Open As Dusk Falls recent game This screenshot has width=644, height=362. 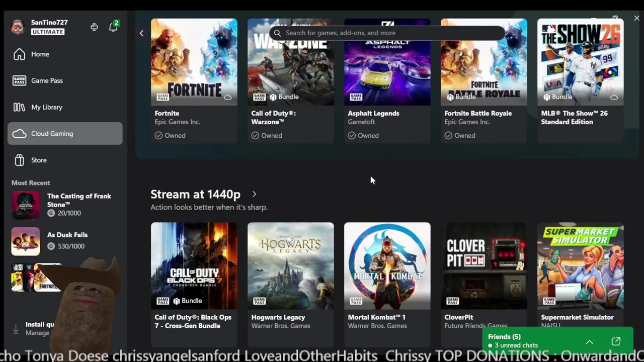click(x=65, y=241)
